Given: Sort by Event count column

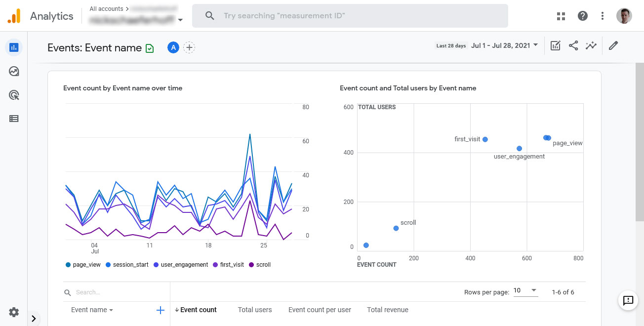Looking at the screenshot, I should pyautogui.click(x=196, y=310).
